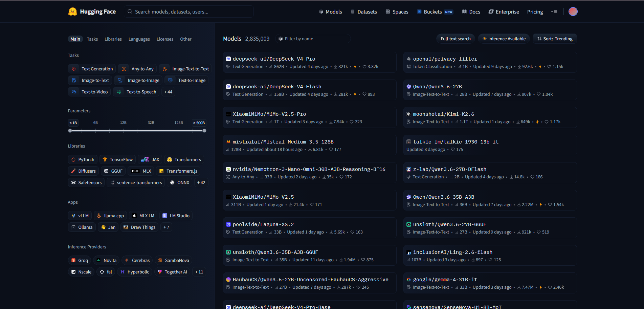Switch to the Tasks filter tab
Image resolution: width=644 pixels, height=309 pixels.
pyautogui.click(x=92, y=39)
